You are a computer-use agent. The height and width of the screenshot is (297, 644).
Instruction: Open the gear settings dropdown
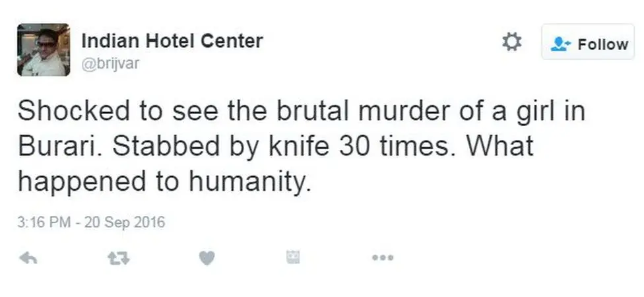click(x=511, y=43)
